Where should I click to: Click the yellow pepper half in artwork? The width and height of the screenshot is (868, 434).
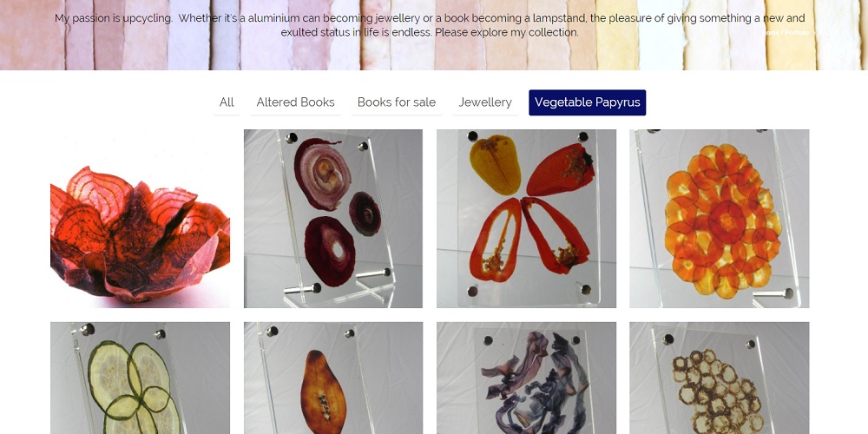click(x=495, y=164)
